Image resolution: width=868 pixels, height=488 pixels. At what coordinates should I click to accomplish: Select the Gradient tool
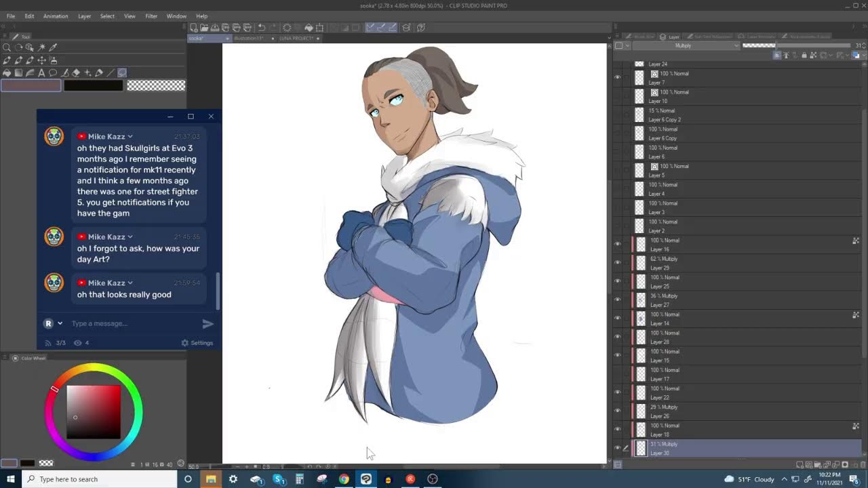[18, 73]
